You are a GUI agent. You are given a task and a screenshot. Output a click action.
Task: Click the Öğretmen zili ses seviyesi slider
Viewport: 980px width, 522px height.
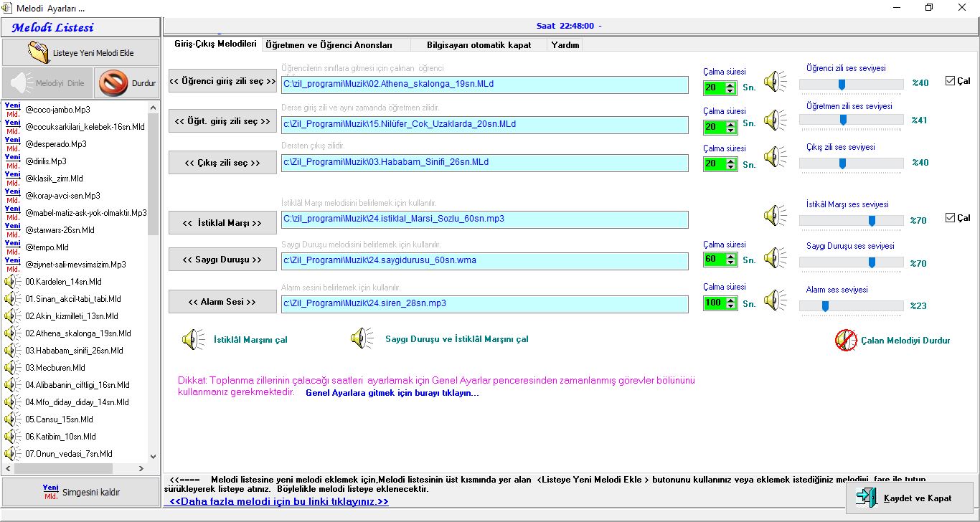(852, 120)
